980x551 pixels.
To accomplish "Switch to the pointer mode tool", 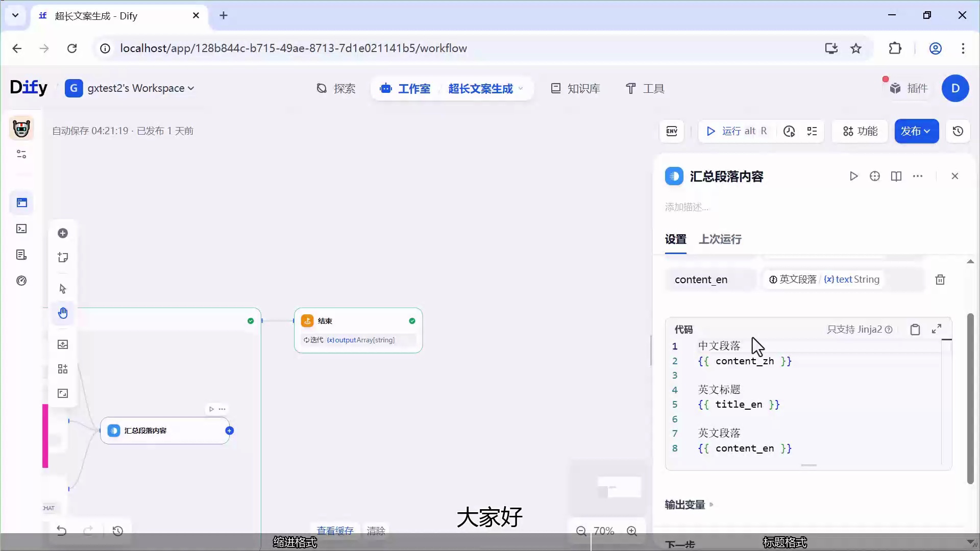I will click(63, 289).
